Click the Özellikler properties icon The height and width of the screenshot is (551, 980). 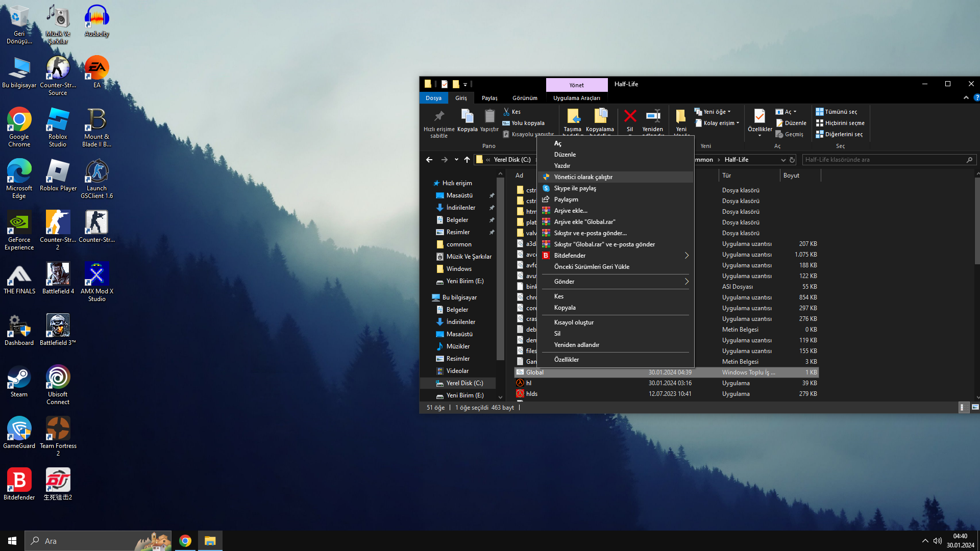tap(759, 117)
